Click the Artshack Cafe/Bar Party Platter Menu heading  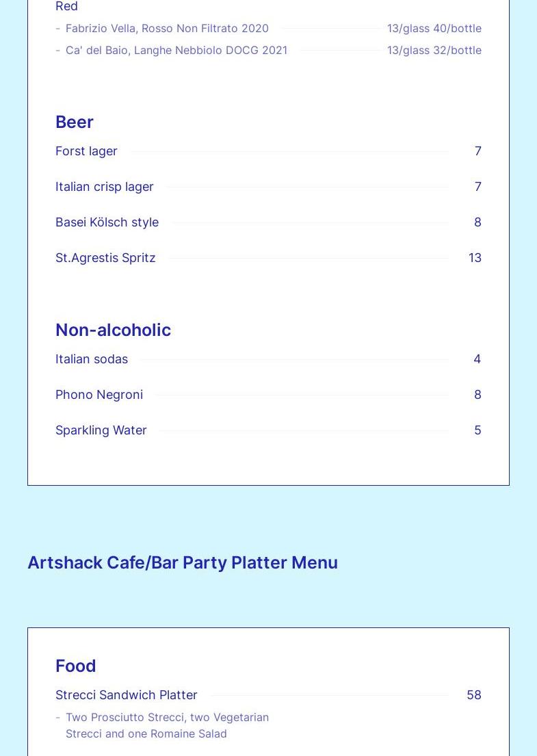[183, 562]
